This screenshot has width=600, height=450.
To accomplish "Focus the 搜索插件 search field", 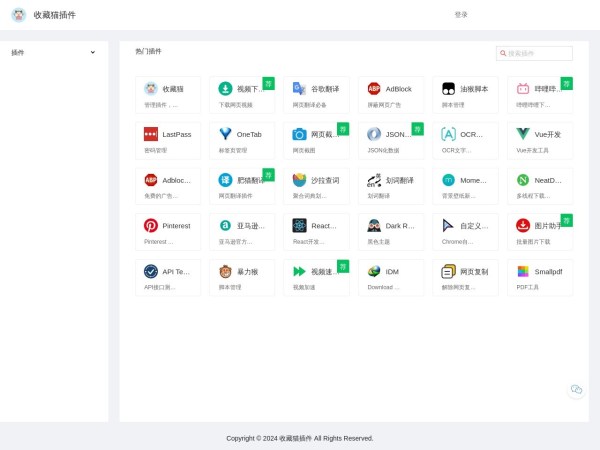I will [x=538, y=53].
